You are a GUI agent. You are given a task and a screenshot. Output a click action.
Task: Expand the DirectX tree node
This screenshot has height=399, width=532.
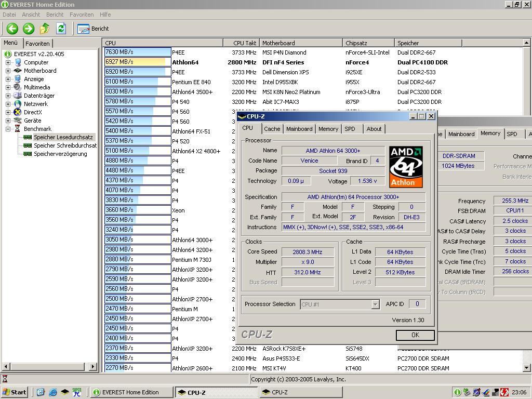(8, 112)
